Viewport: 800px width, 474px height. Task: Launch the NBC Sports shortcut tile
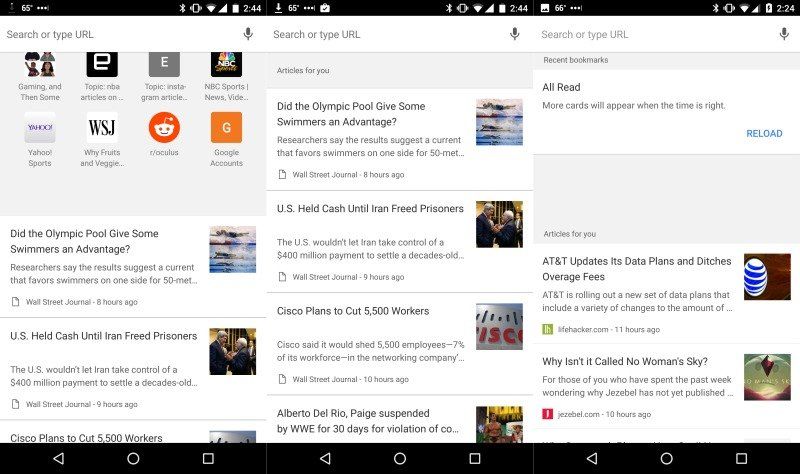point(226,65)
